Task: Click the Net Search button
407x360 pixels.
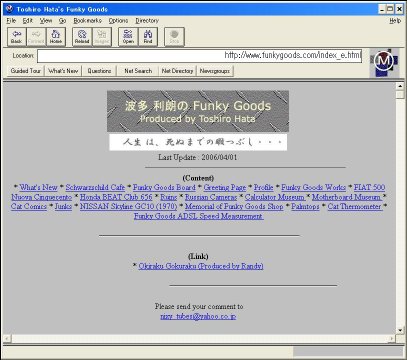Action: pos(138,71)
